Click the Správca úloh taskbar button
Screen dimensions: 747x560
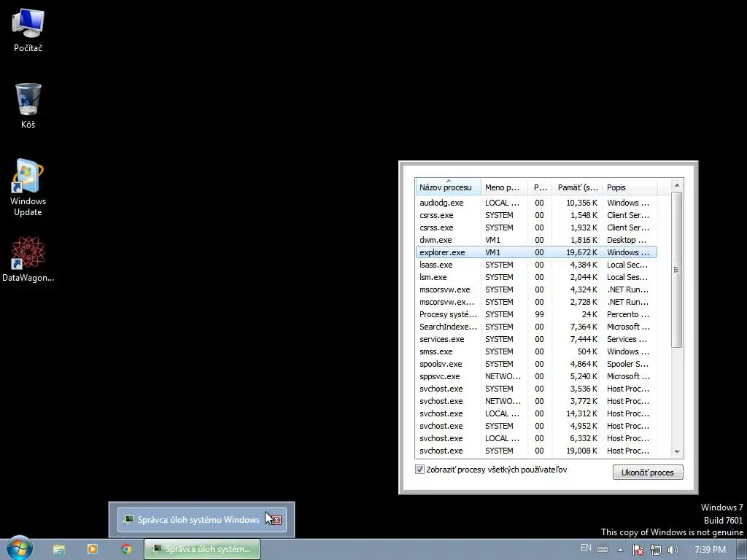[202, 549]
